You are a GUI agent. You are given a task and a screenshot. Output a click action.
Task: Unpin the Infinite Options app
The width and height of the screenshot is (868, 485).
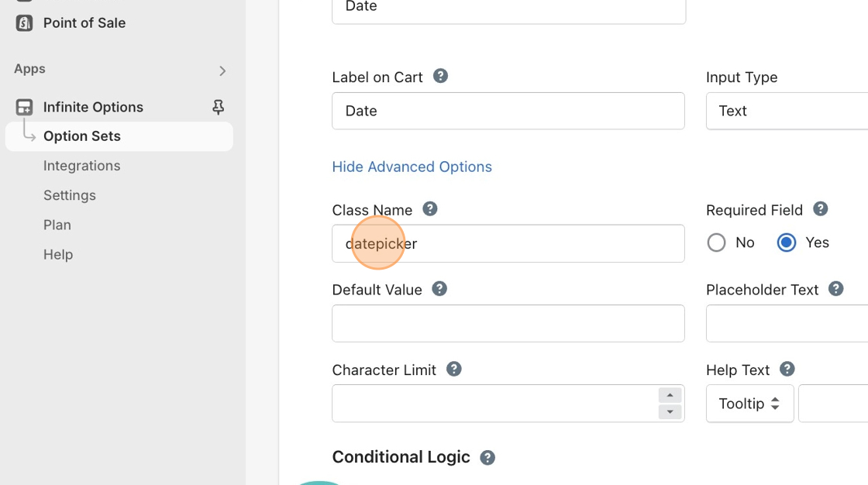(x=219, y=107)
